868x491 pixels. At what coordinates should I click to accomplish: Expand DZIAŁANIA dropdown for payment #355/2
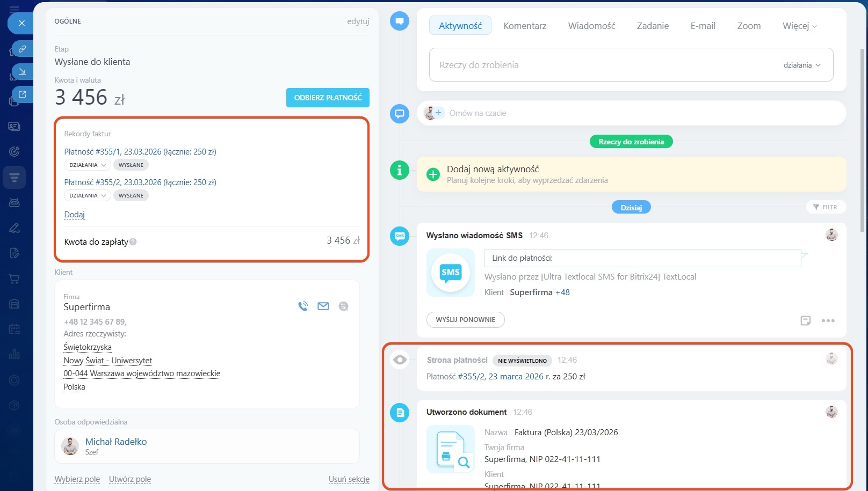click(88, 196)
